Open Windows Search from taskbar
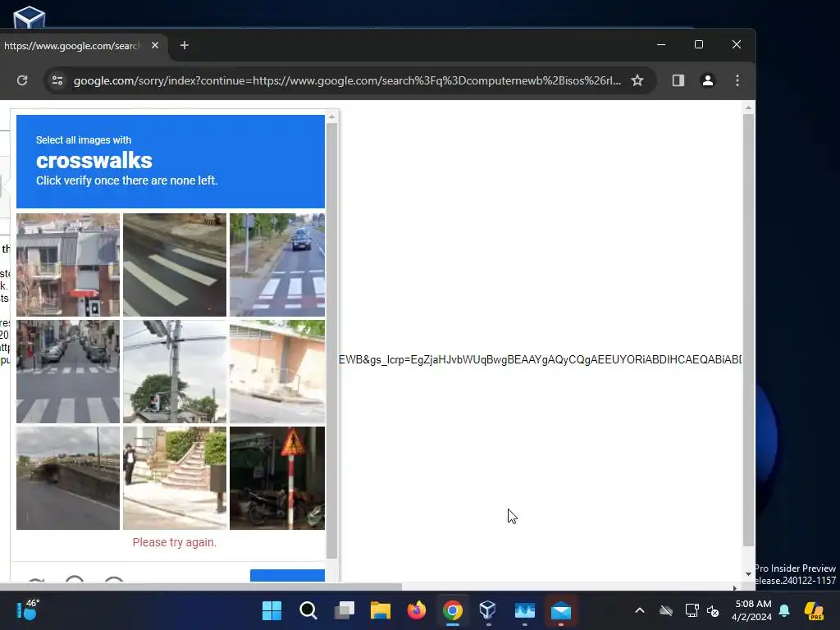840x630 pixels. (308, 610)
